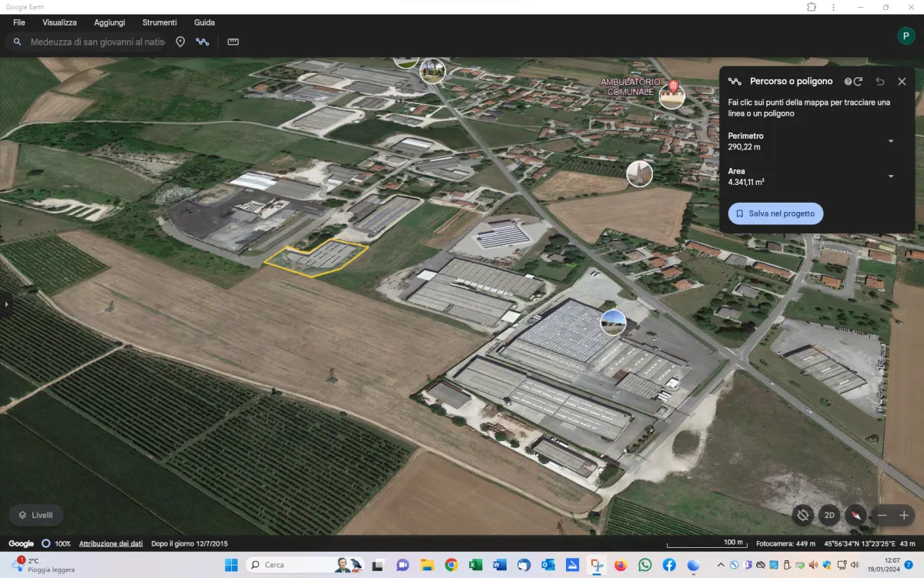Click the compass north reset icon

[x=855, y=515]
